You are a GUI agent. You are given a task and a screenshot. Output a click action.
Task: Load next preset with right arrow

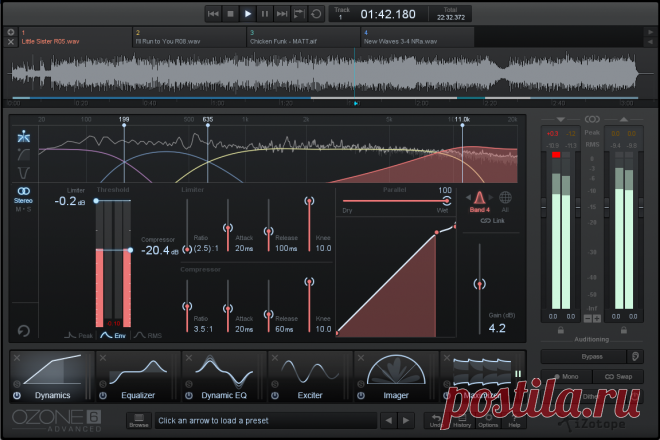(406, 421)
